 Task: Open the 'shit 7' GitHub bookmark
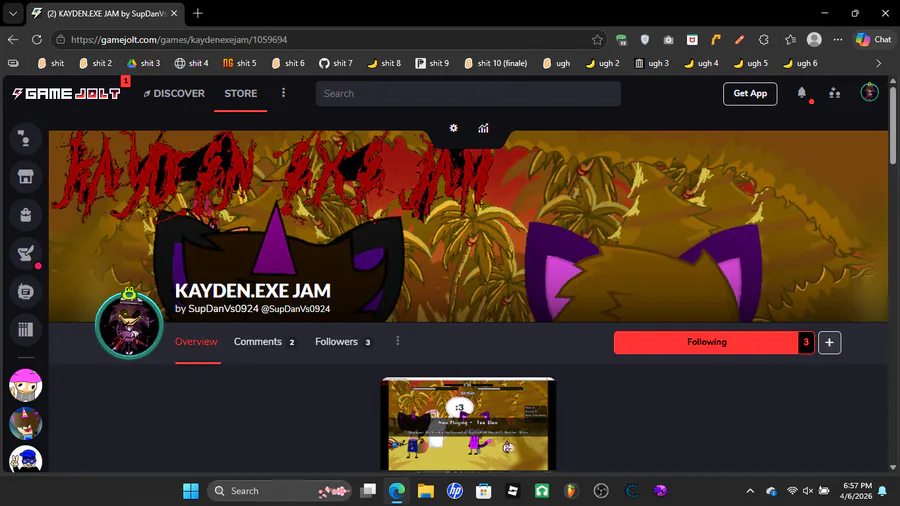click(336, 63)
